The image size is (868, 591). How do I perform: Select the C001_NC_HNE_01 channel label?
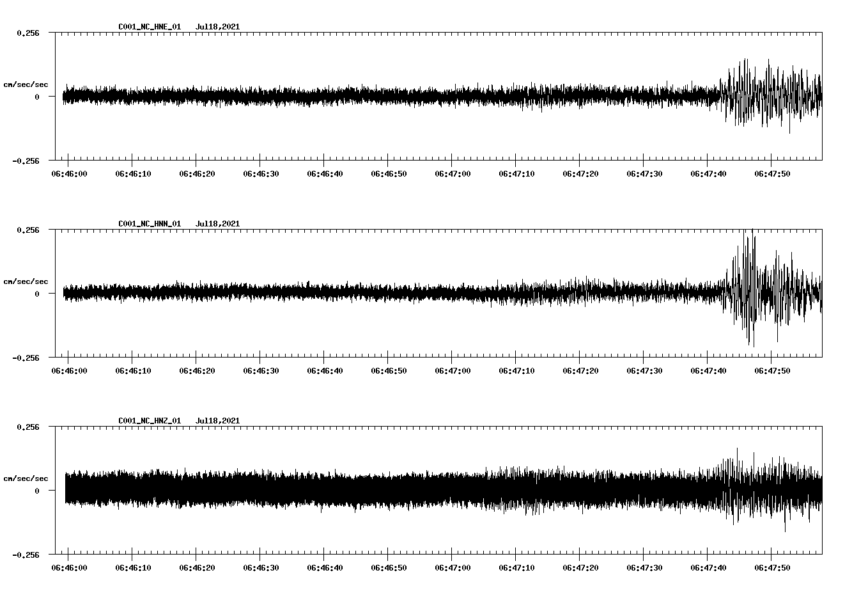148,27
